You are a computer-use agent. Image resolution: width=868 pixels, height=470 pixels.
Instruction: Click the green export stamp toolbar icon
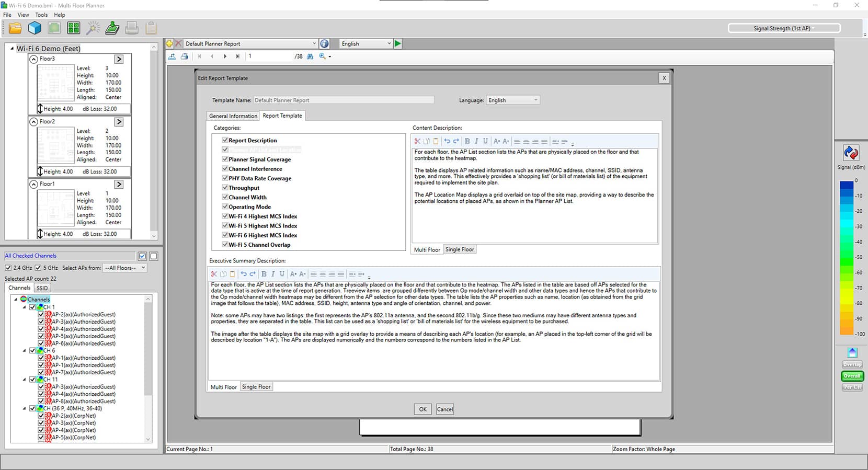112,28
